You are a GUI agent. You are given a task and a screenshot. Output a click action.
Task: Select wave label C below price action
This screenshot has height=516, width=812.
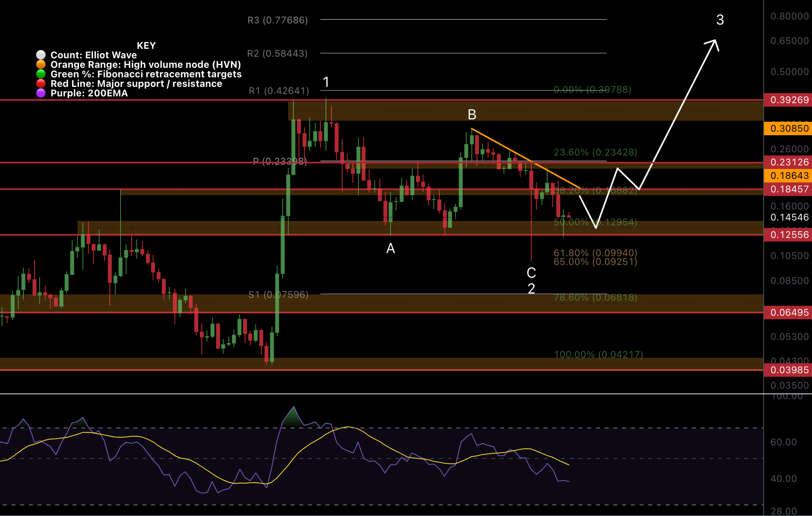pyautogui.click(x=531, y=273)
